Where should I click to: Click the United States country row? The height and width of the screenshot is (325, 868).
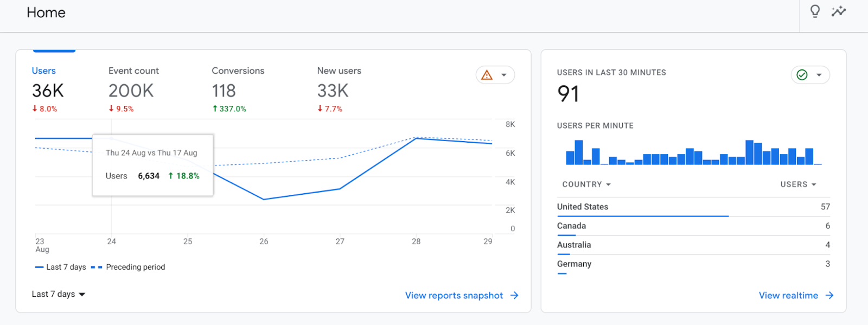point(693,207)
